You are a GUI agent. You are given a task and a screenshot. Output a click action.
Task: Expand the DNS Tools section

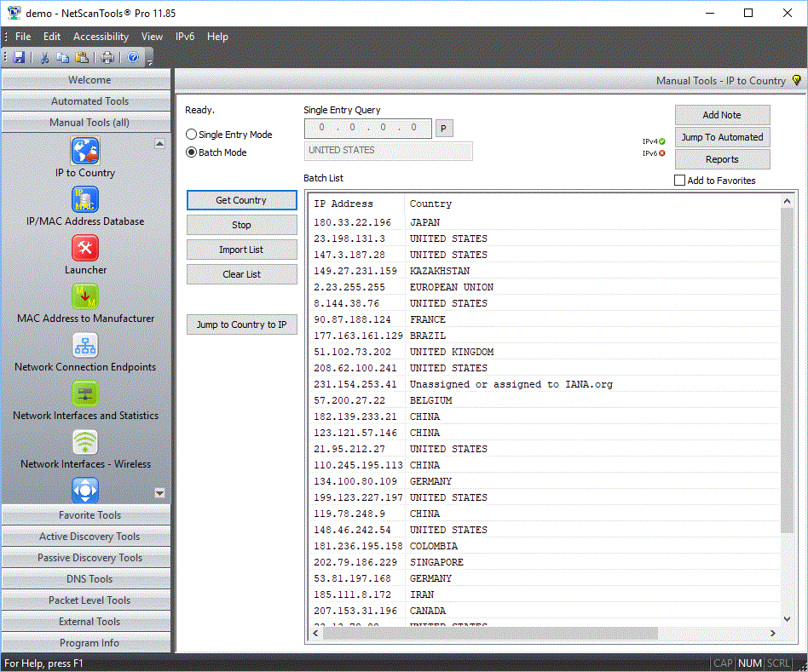[89, 579]
